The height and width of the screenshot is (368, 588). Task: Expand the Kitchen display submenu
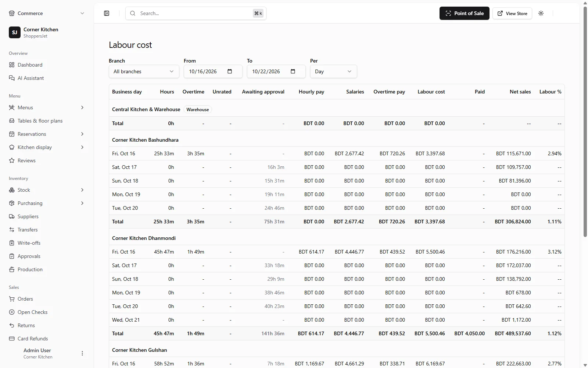tap(82, 147)
